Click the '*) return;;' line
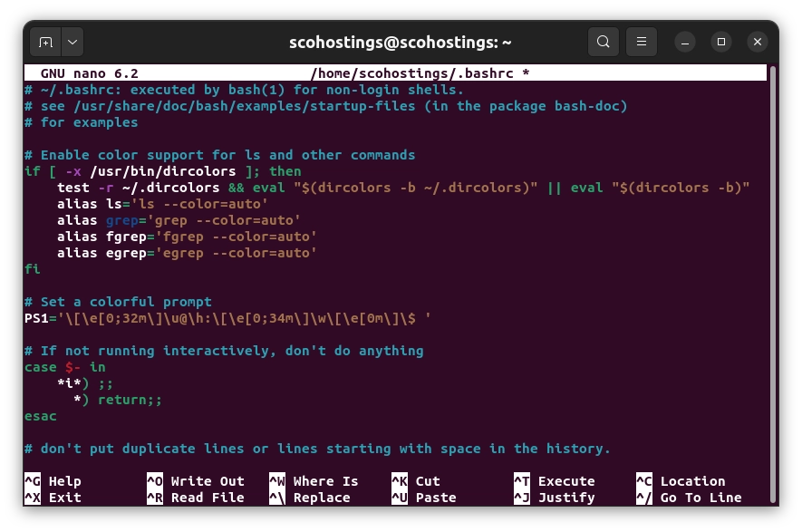Screen dimensions: 802x532 click(x=118, y=400)
